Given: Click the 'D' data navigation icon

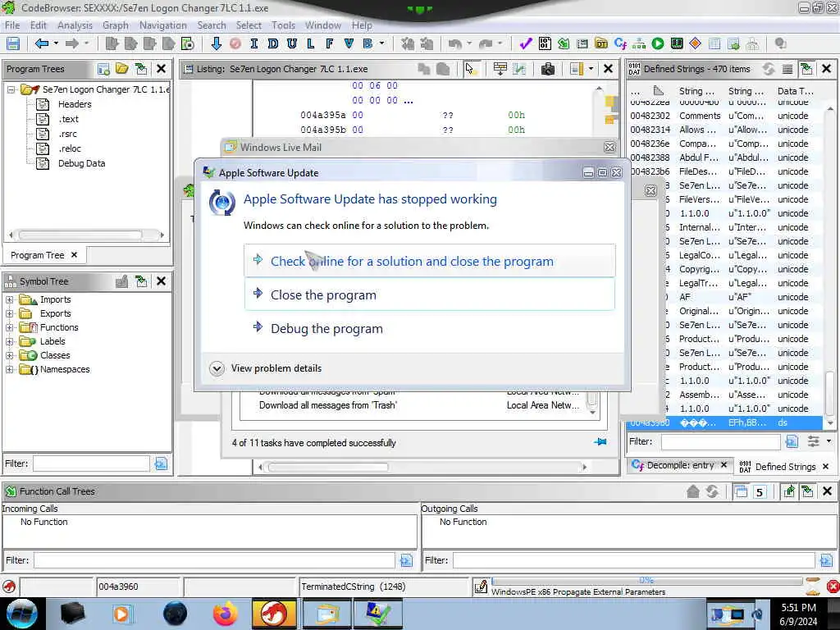Looking at the screenshot, I should coord(272,44).
